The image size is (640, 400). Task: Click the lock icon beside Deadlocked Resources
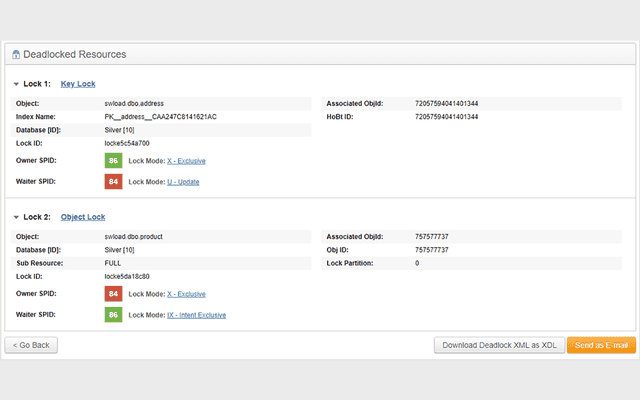[x=16, y=54]
